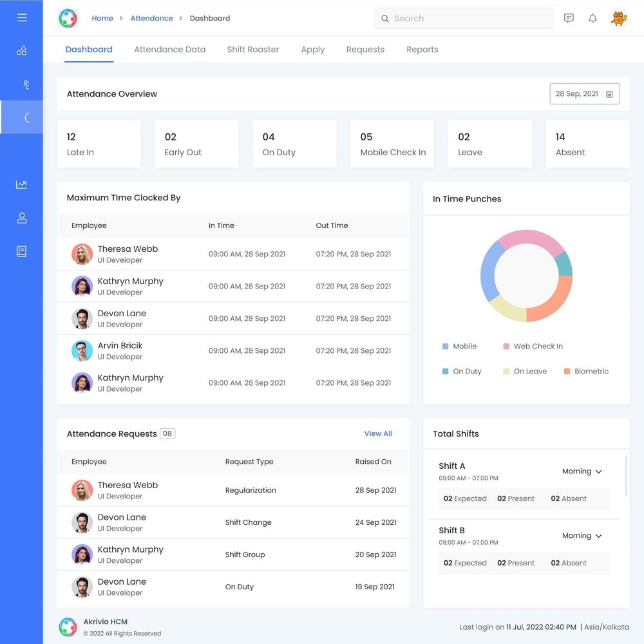Expand Shift B Morning dropdown
Viewport: 644px width, 644px height.
[582, 536]
